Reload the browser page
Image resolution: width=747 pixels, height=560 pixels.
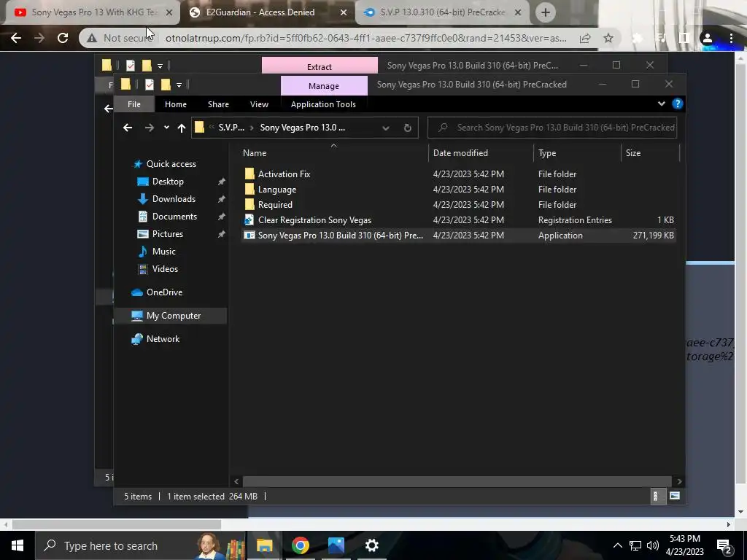point(63,38)
